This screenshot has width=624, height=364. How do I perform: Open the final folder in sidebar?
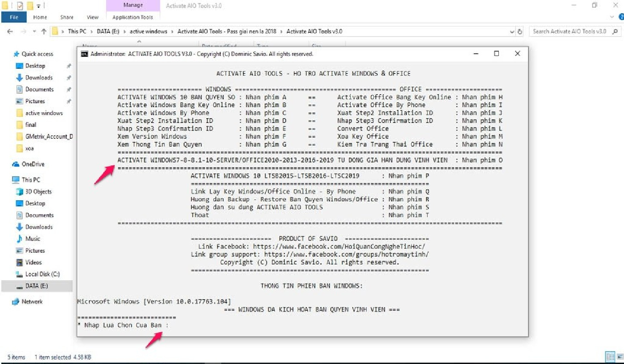[31, 125]
